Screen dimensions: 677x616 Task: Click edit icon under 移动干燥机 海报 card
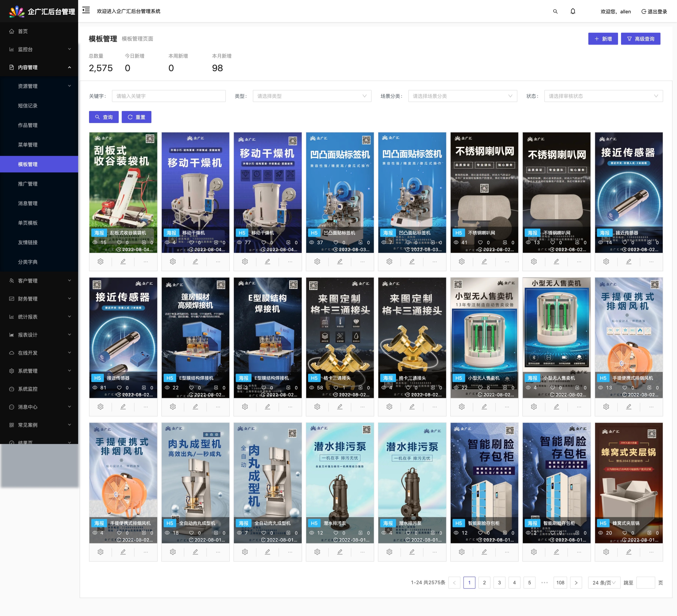(195, 261)
